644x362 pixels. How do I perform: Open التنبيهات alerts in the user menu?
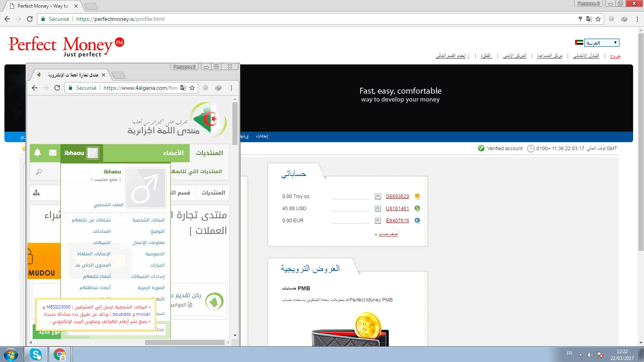tap(102, 242)
